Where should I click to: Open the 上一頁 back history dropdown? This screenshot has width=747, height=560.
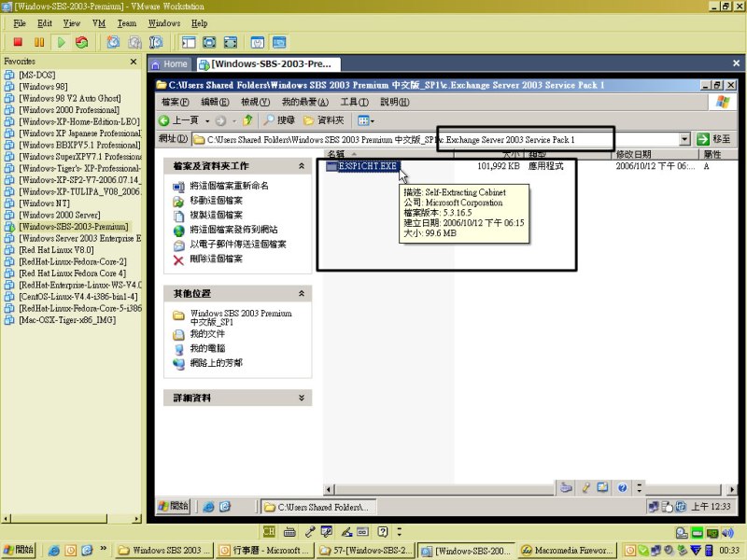coord(207,121)
